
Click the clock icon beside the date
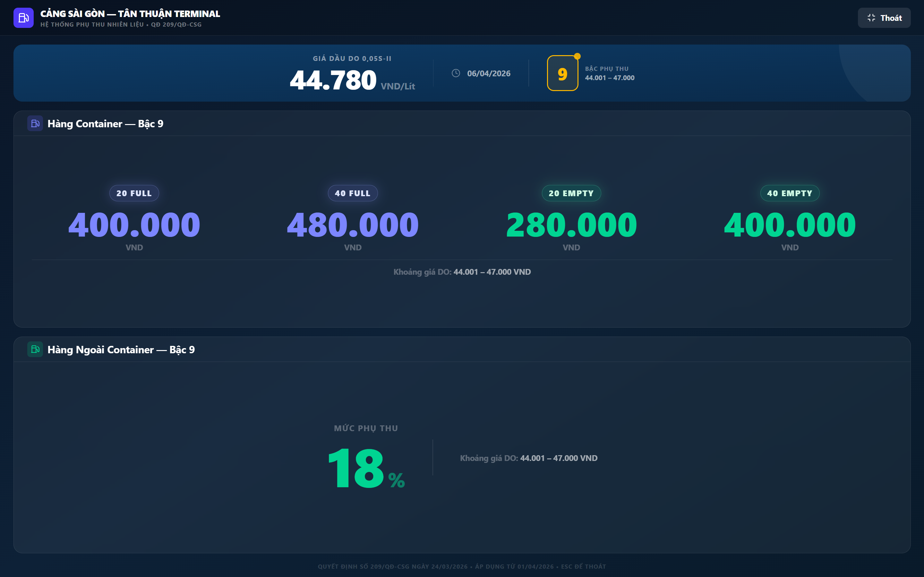click(456, 73)
